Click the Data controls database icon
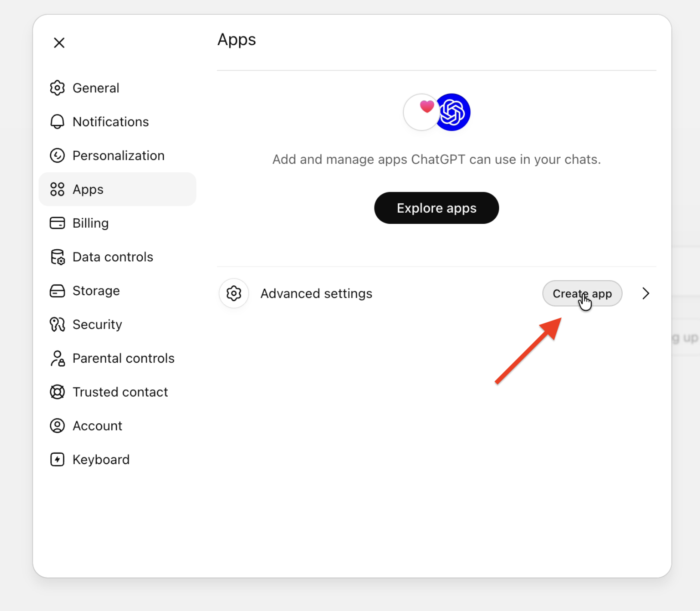This screenshot has height=611, width=700. [x=57, y=257]
